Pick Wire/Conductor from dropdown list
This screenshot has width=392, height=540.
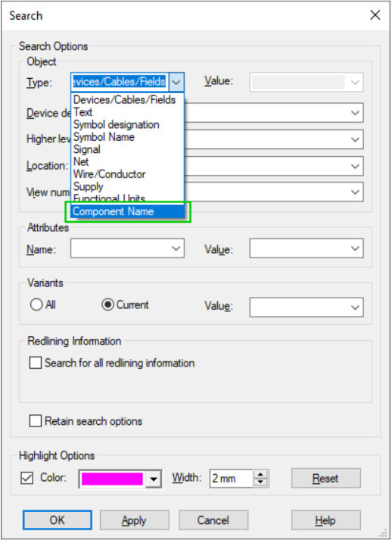(x=110, y=174)
